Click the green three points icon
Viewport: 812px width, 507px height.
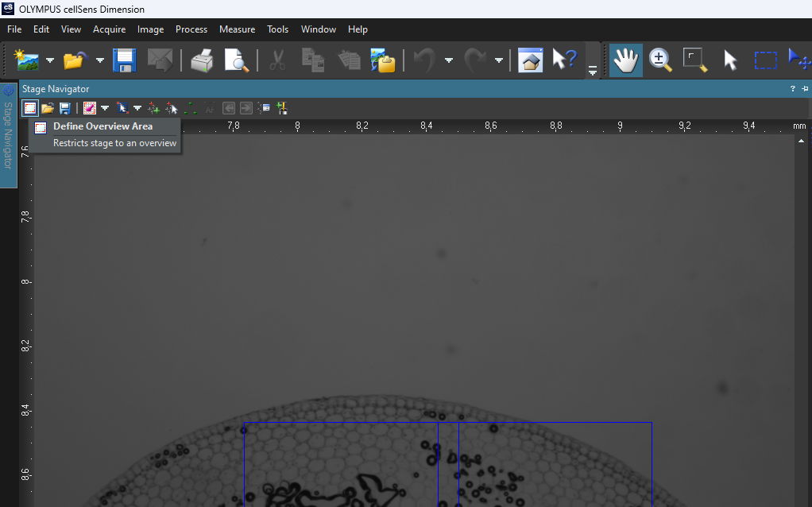click(x=191, y=108)
